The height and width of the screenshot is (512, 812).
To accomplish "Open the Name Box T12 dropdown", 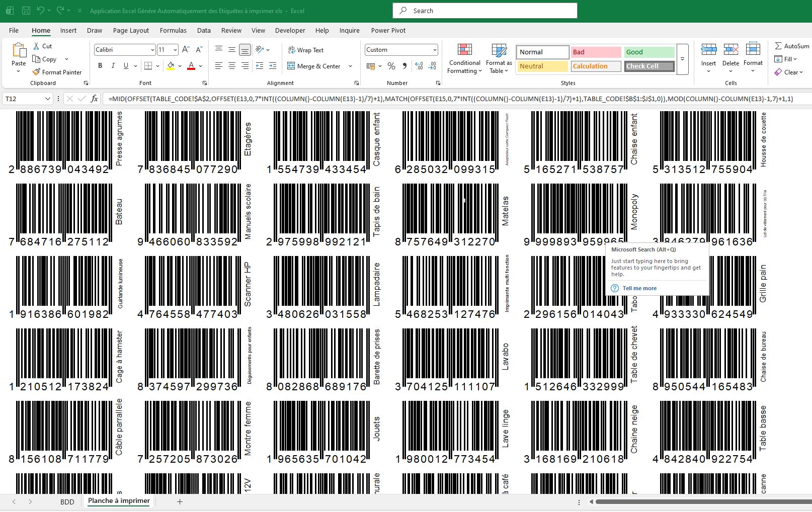I will coord(48,99).
